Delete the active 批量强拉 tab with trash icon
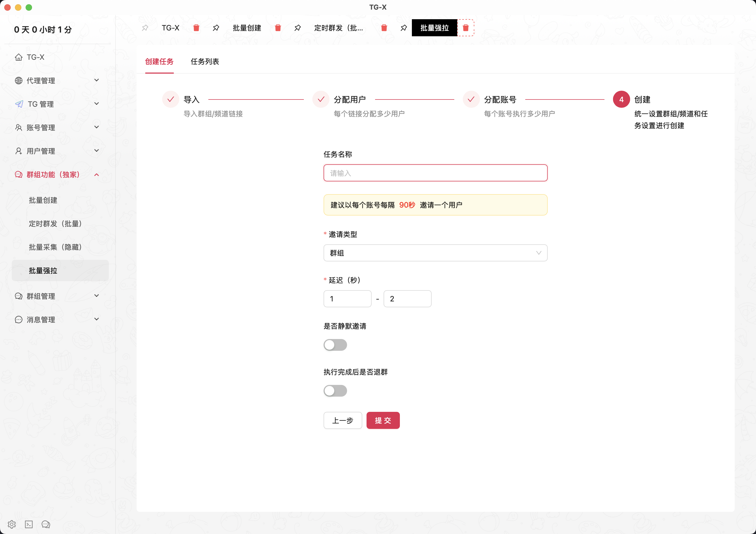This screenshot has width=756, height=534. point(465,28)
